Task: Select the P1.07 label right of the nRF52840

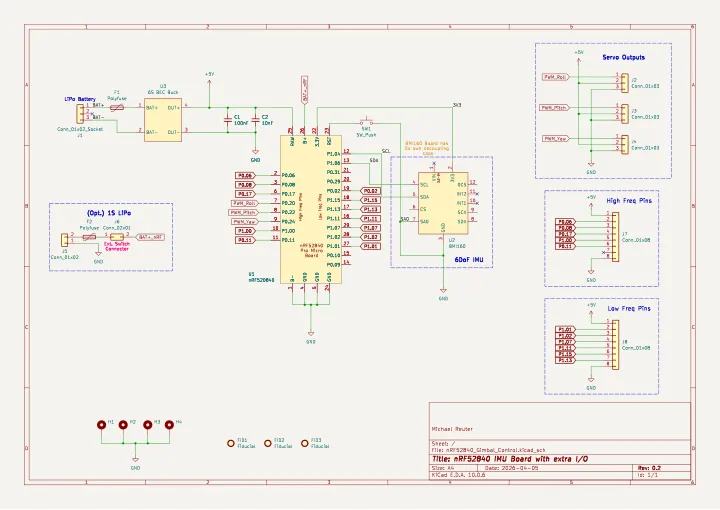Action: [x=371, y=228]
